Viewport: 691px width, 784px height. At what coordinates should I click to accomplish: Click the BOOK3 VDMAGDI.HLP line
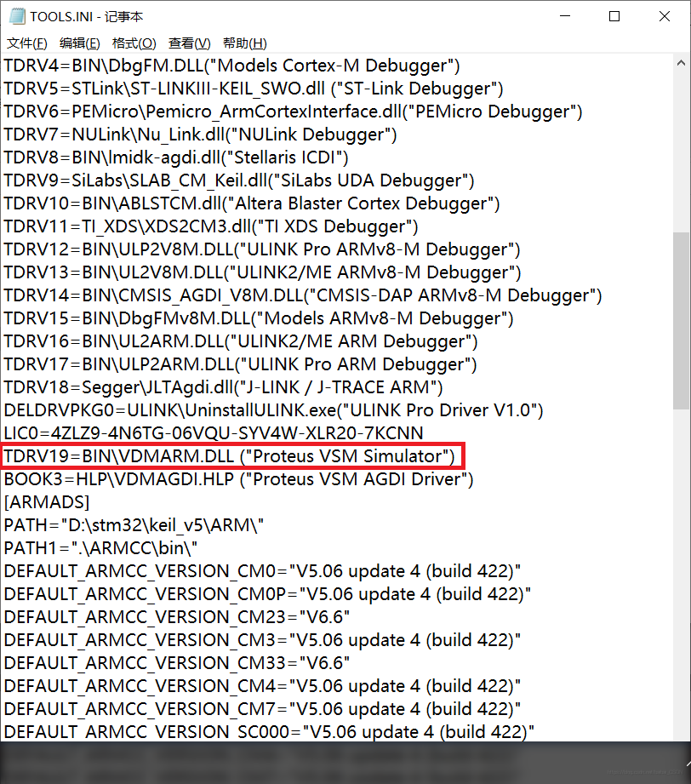pos(238,479)
